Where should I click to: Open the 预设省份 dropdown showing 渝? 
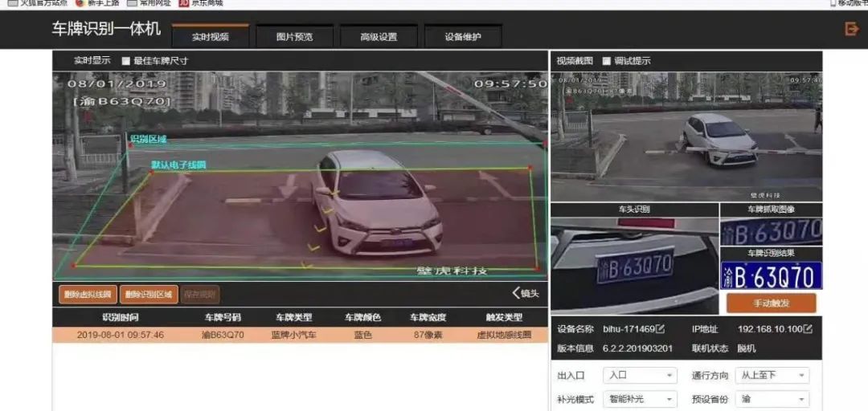[772, 399]
